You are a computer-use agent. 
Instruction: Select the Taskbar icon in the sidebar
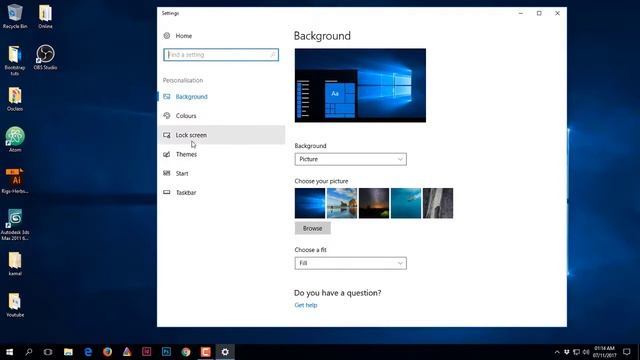[167, 192]
